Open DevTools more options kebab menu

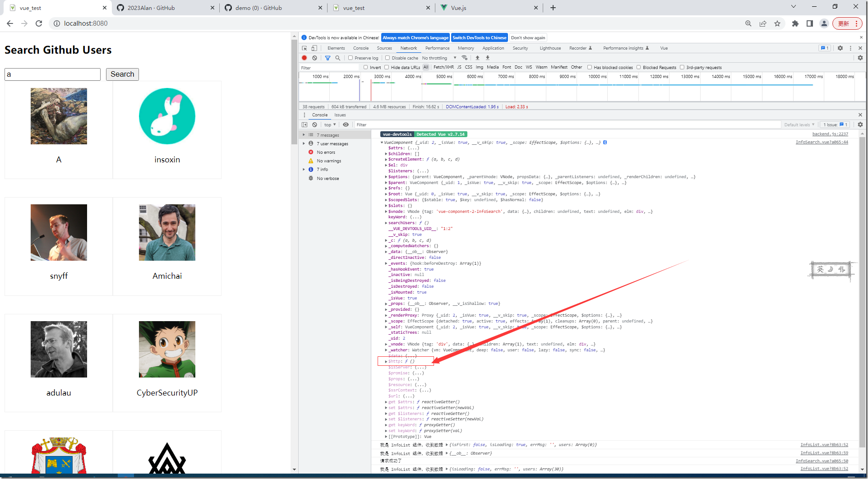pyautogui.click(x=850, y=48)
